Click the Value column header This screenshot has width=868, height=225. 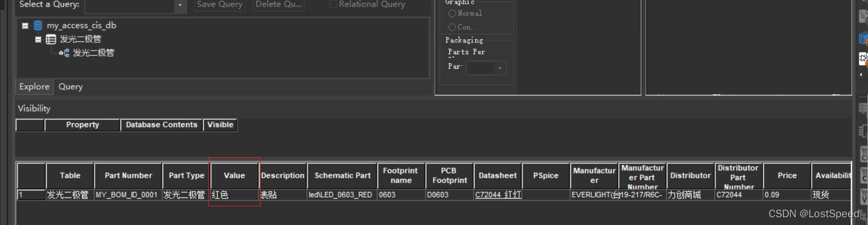pos(234,175)
